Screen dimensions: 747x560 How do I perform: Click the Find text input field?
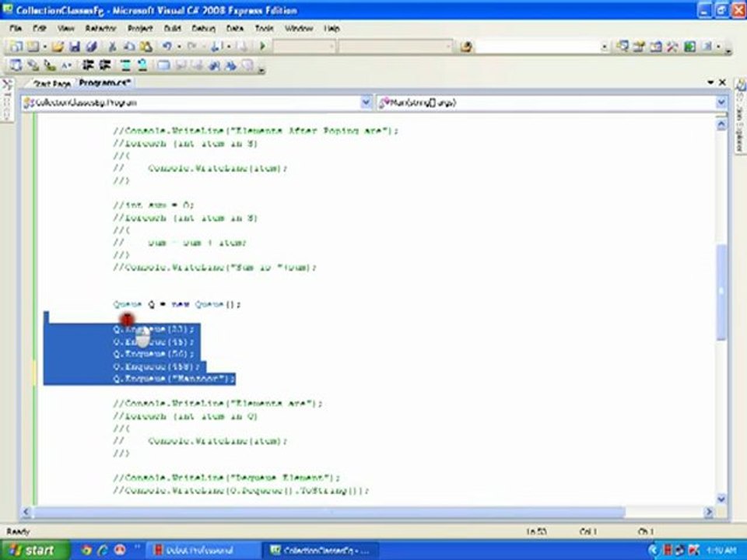538,47
